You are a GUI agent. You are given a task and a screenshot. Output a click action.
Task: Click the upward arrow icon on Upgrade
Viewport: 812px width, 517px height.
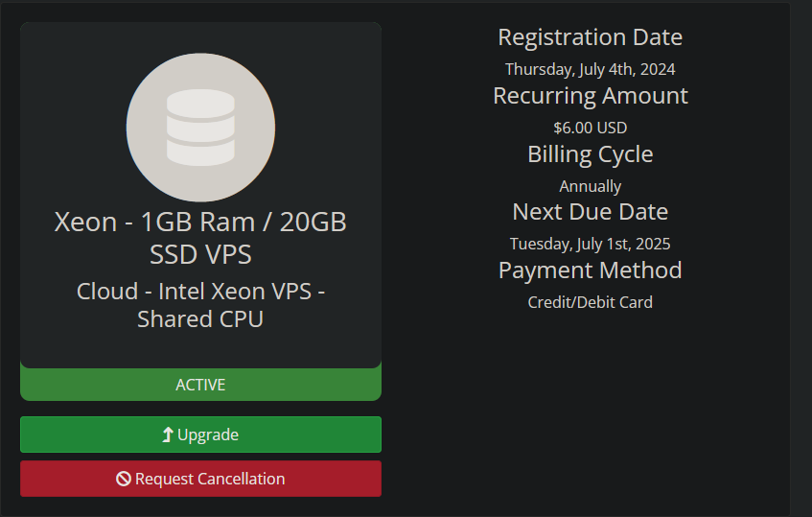point(167,435)
